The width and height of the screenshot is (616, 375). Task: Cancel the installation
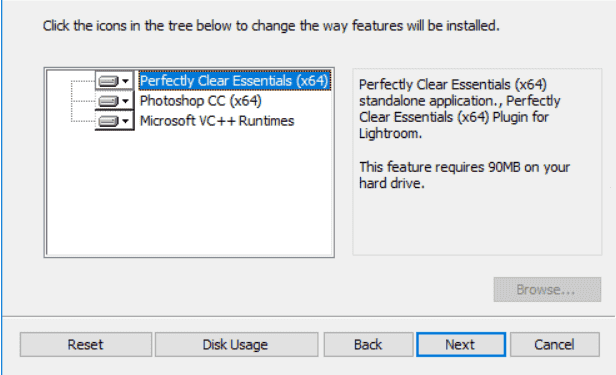(554, 345)
